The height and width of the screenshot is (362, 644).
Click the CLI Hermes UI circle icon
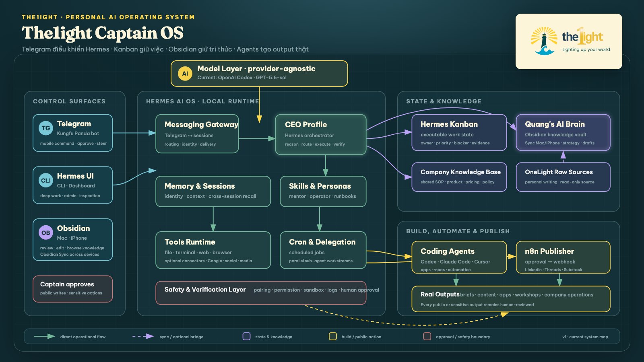(x=46, y=181)
